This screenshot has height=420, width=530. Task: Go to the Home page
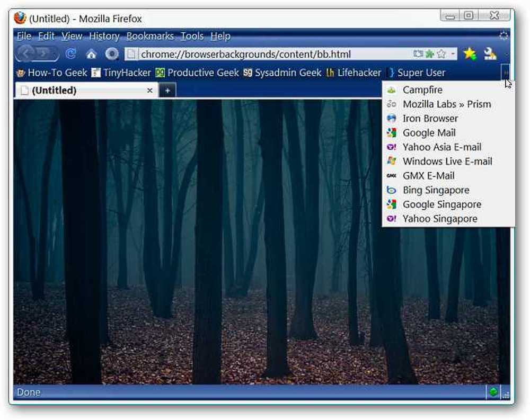pos(91,54)
